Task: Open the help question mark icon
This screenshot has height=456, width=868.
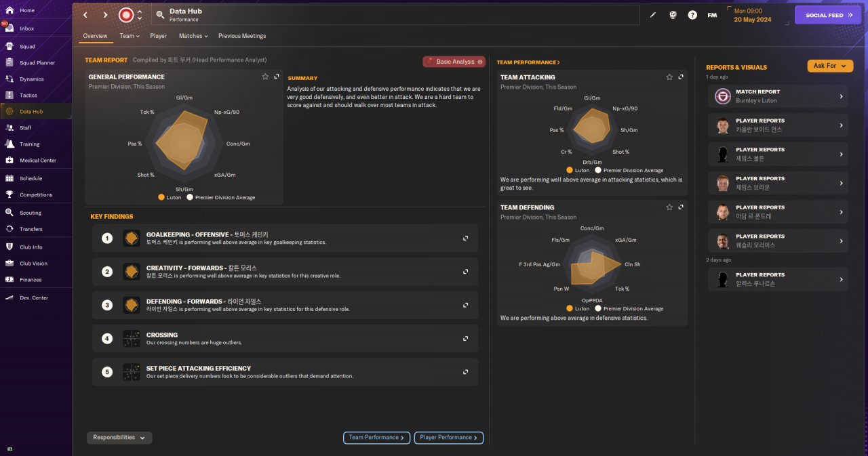Action: click(x=692, y=15)
